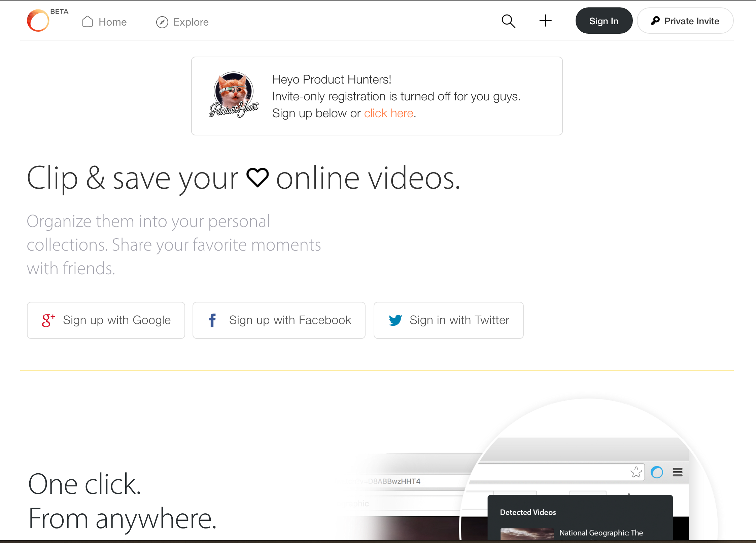
Task: Click the Private Invite button
Action: point(685,21)
